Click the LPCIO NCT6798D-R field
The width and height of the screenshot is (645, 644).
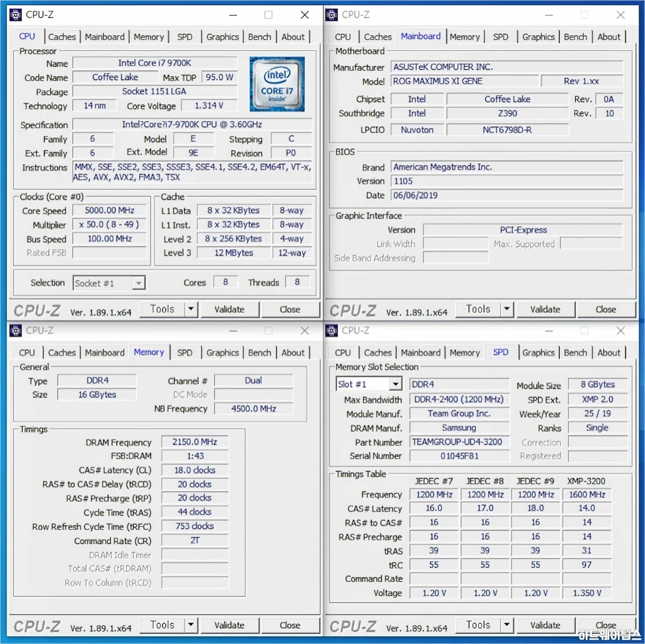[x=507, y=130]
